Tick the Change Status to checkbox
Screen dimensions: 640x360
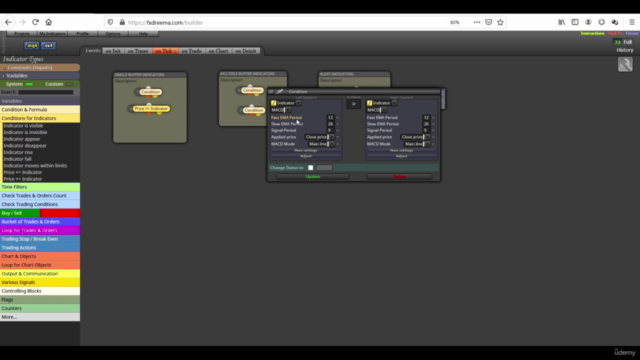point(311,168)
